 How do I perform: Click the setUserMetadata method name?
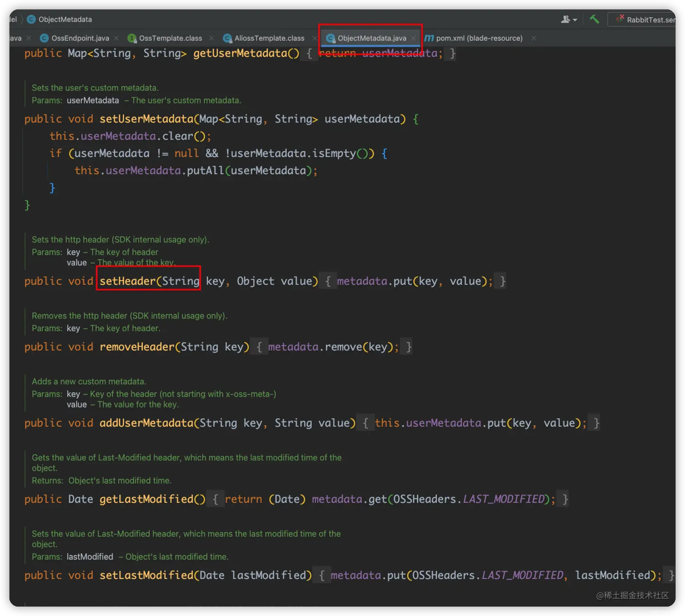pyautogui.click(x=146, y=119)
